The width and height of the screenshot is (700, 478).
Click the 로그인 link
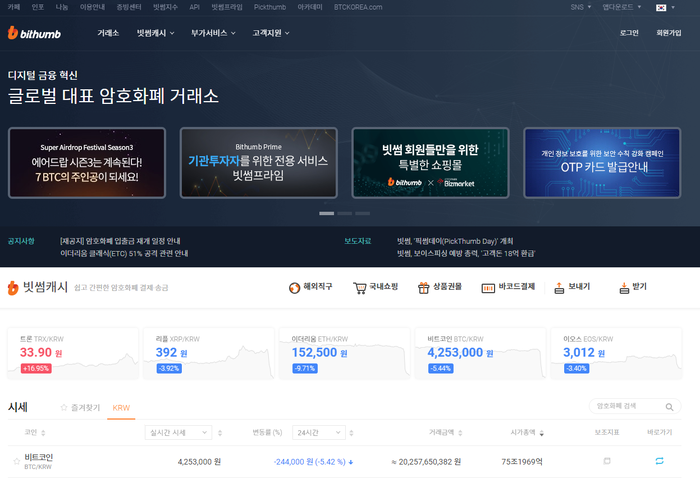click(x=629, y=33)
